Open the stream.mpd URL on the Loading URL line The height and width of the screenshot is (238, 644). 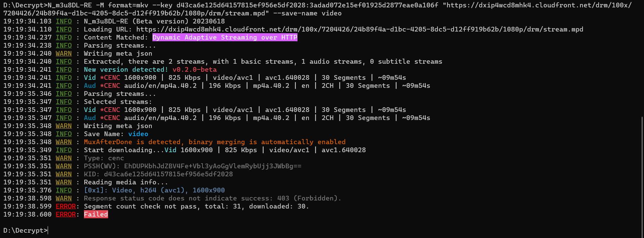pyautogui.click(x=359, y=29)
